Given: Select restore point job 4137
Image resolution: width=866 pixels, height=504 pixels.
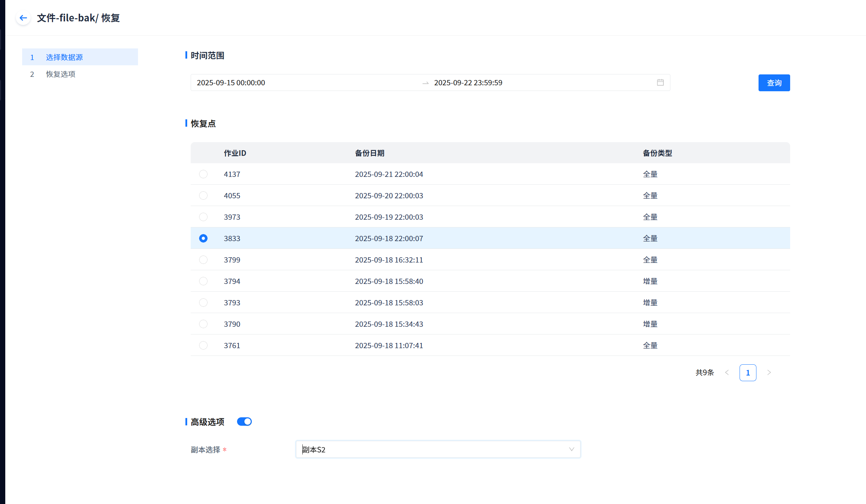Looking at the screenshot, I should (203, 174).
